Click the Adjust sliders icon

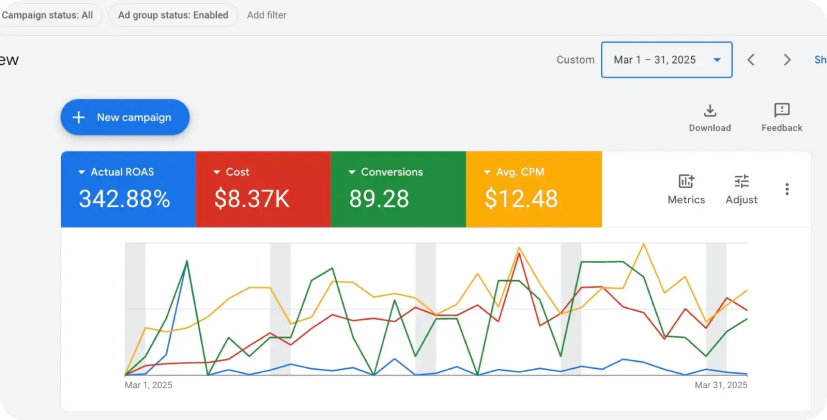(741, 181)
